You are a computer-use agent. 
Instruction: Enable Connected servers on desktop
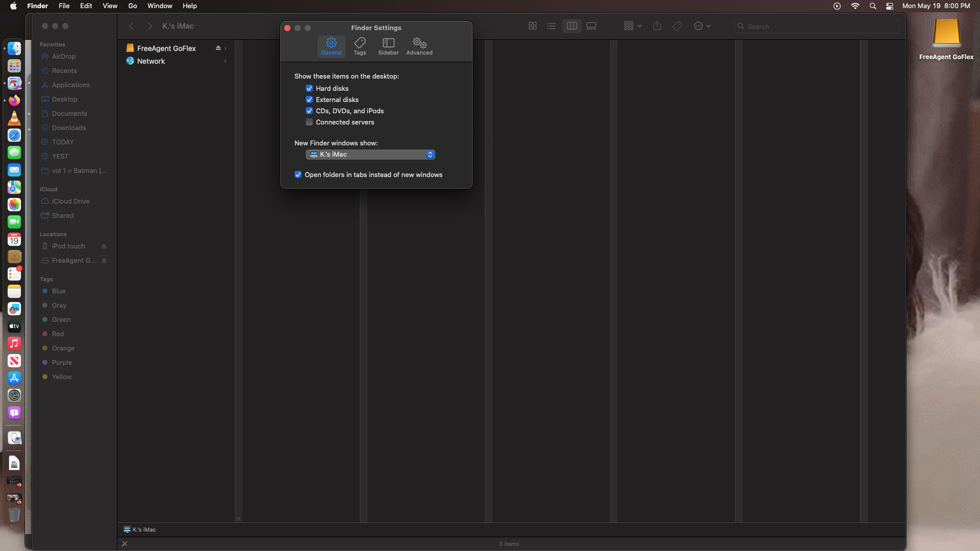tap(309, 122)
